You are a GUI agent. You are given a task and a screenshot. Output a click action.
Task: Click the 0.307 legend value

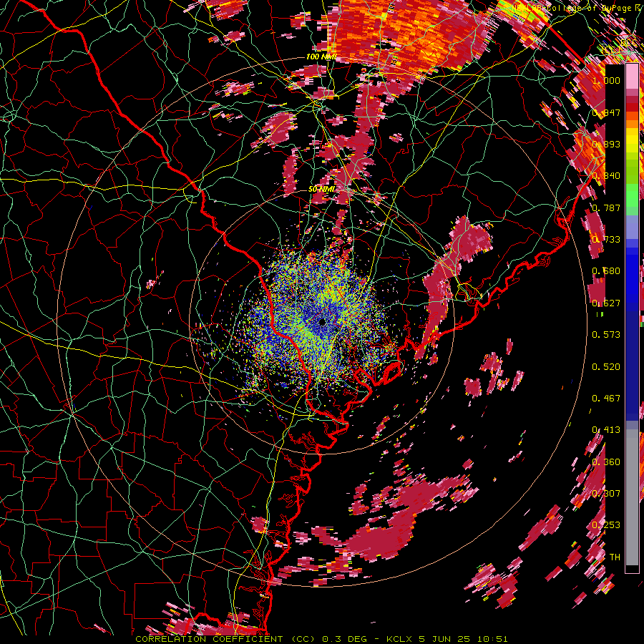[x=606, y=493]
